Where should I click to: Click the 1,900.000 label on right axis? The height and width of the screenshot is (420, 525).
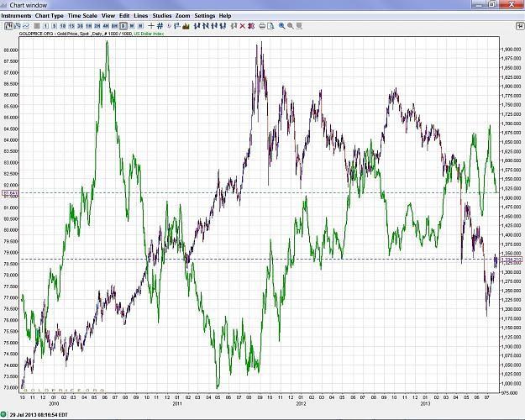point(511,50)
